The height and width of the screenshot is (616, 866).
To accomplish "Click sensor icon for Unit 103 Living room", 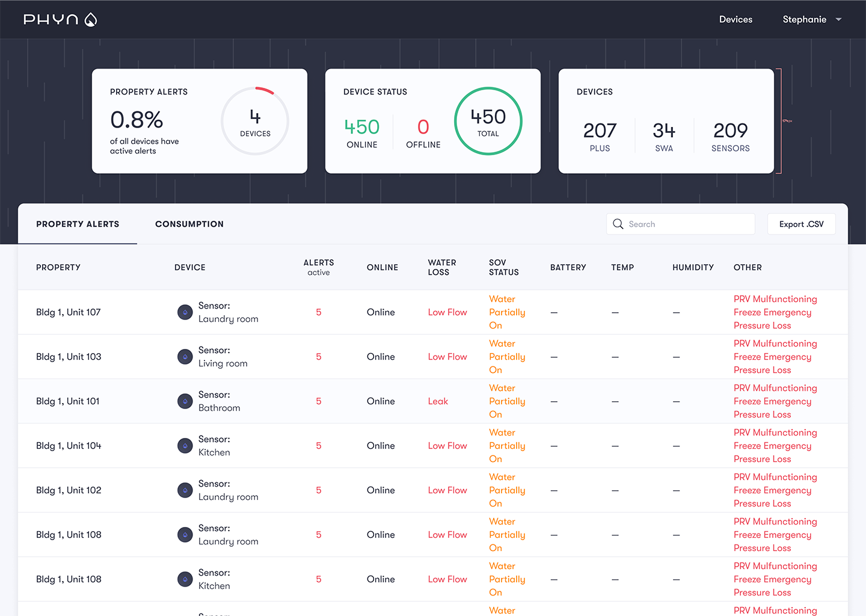I will 185,357.
